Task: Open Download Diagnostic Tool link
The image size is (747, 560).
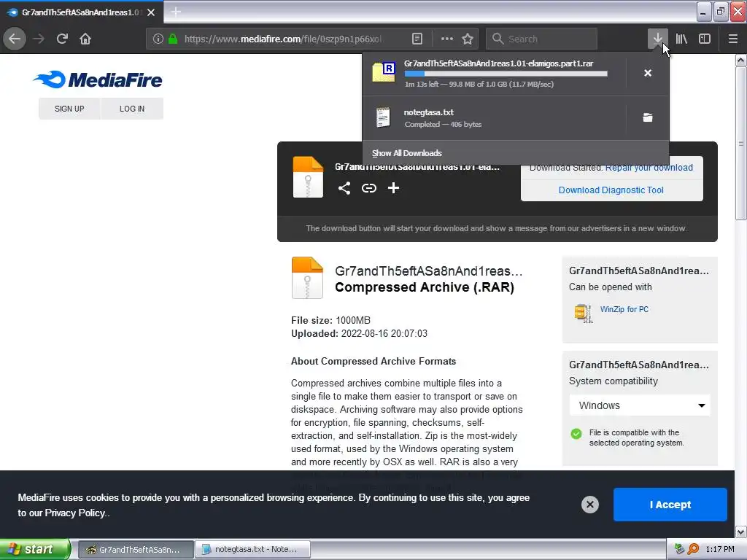Action: [611, 190]
